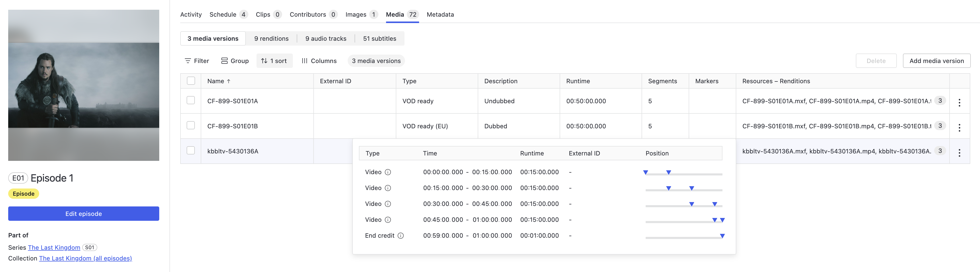980x272 pixels.
Task: Open The Last Kingdom series link
Action: click(54, 248)
